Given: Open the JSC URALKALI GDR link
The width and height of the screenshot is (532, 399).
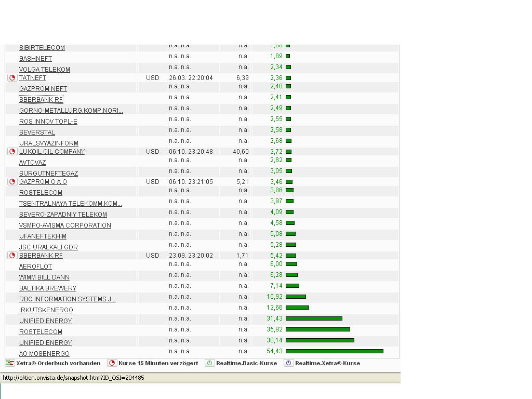Looking at the screenshot, I should click(x=48, y=247).
